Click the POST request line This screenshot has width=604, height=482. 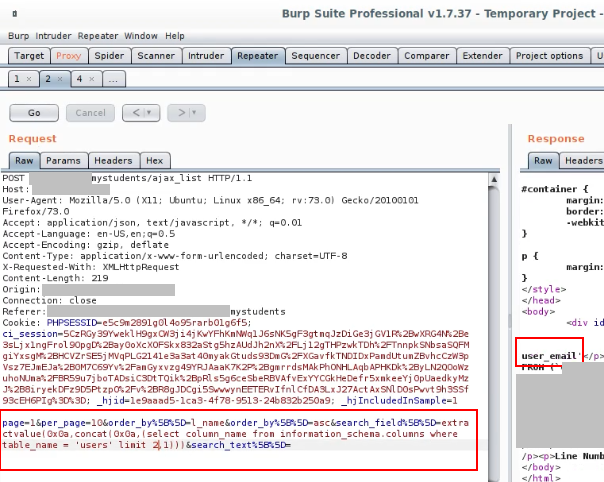click(x=127, y=178)
